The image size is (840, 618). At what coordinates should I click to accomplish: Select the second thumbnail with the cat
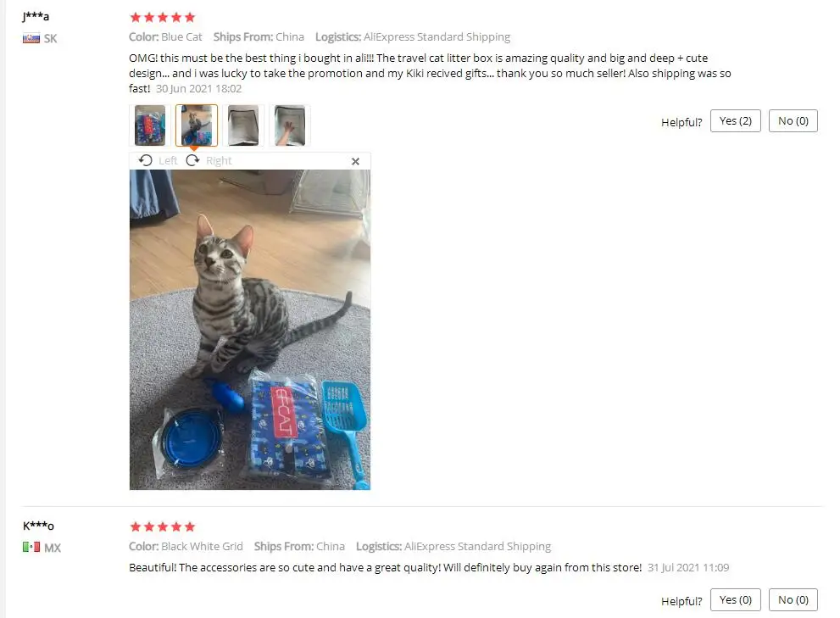click(x=197, y=125)
